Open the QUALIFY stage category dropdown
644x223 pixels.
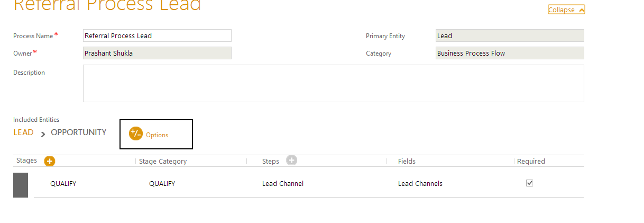[162, 184]
